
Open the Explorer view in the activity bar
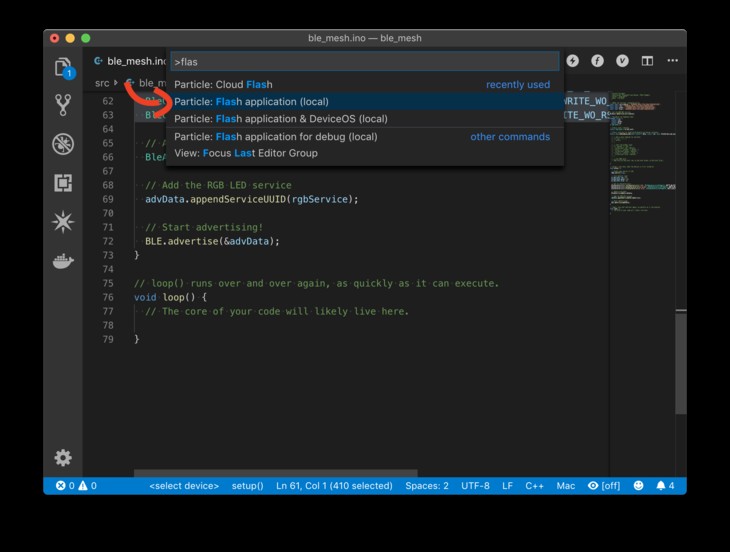tap(63, 68)
